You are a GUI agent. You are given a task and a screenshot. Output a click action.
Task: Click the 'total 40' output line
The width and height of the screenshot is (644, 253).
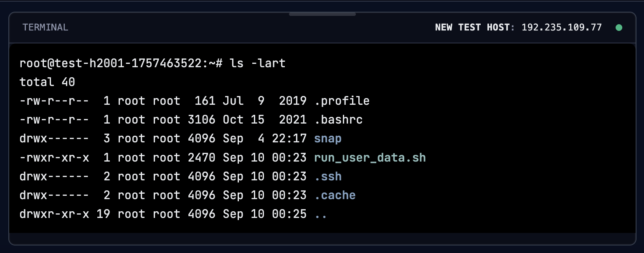(47, 82)
